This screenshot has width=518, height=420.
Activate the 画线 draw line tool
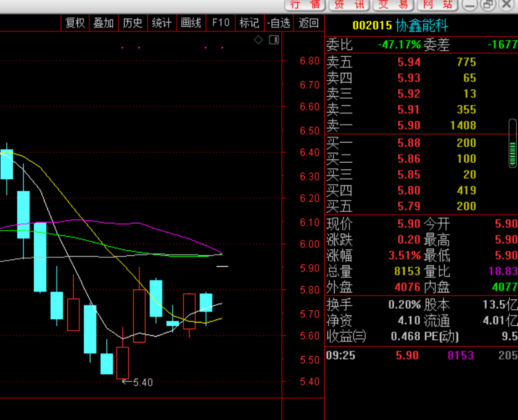tap(191, 23)
